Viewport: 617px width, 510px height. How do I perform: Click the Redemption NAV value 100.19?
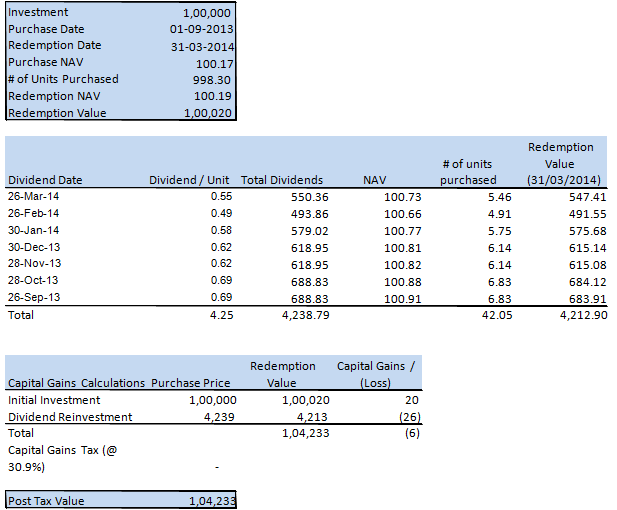[212, 96]
